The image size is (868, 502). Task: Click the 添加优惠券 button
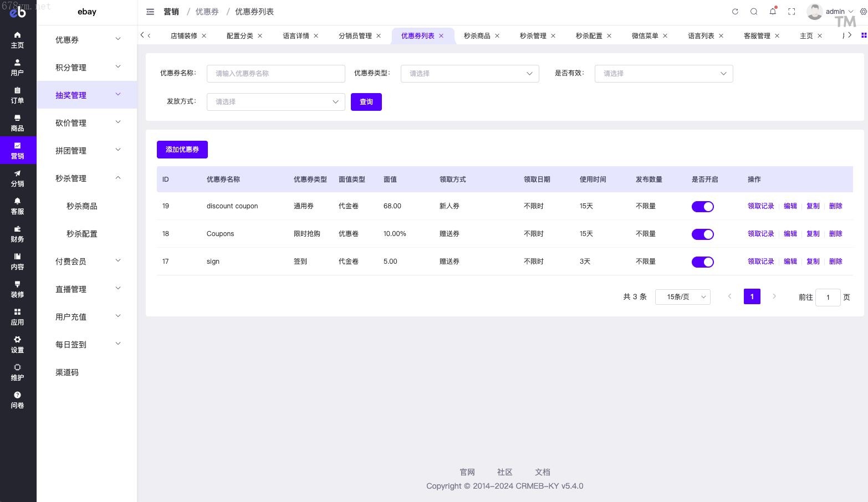(x=182, y=150)
